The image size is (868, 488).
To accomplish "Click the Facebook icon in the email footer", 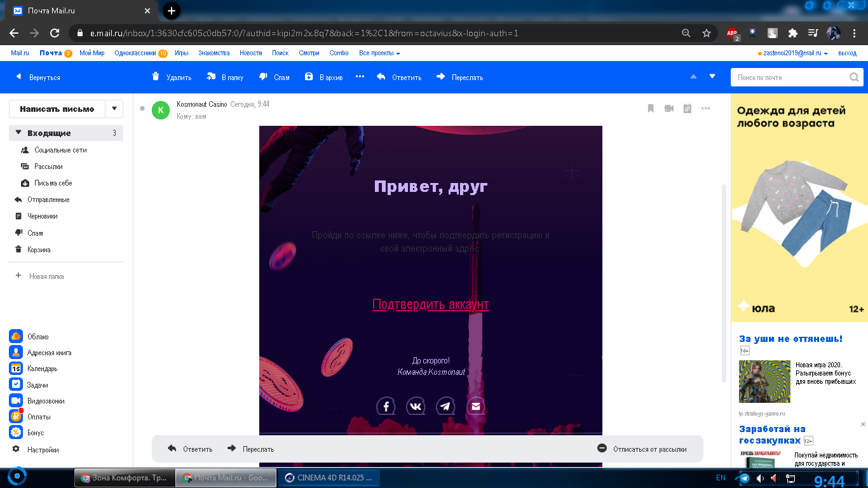I will (386, 406).
